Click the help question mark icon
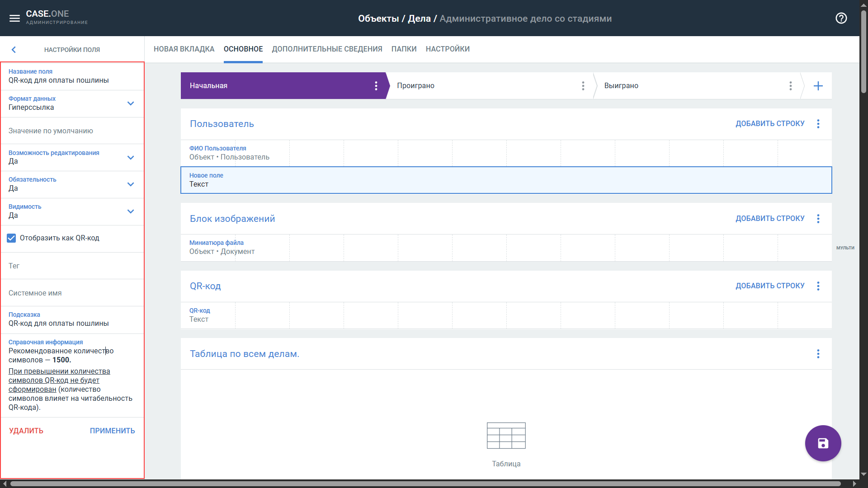This screenshot has height=488, width=868. pos(841,18)
